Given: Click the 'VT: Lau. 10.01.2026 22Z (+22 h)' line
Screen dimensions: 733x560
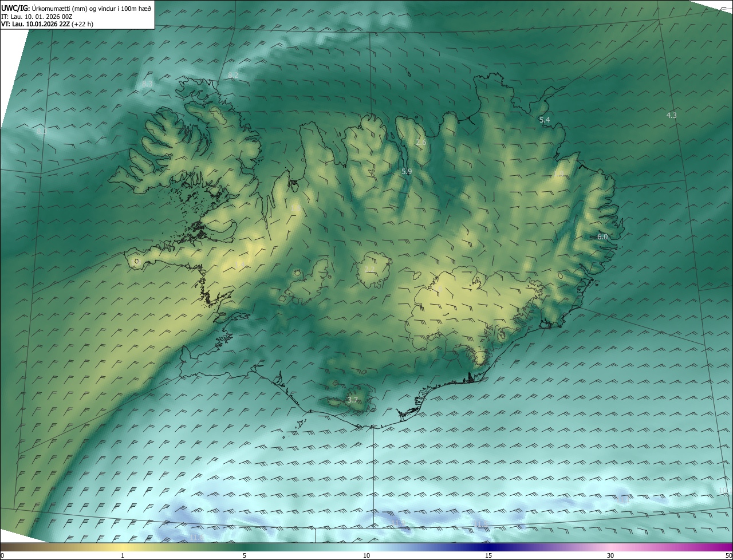Looking at the screenshot, I should point(47,24).
